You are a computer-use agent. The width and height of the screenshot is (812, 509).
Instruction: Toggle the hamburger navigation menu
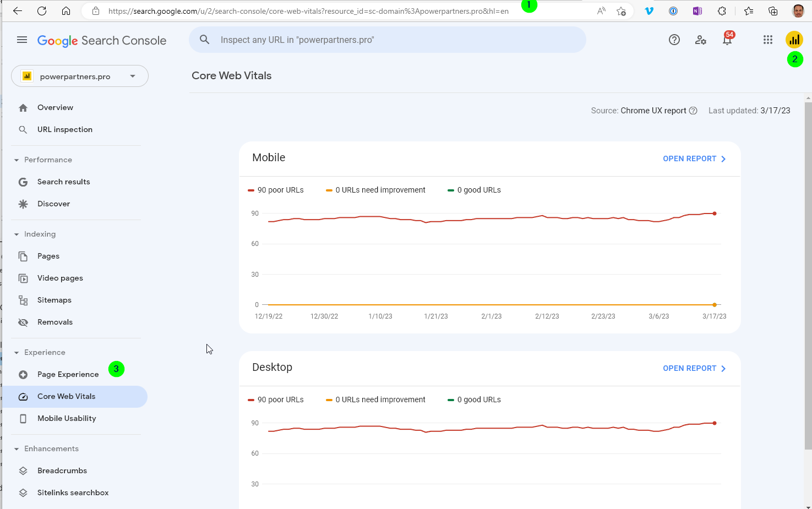(22, 40)
